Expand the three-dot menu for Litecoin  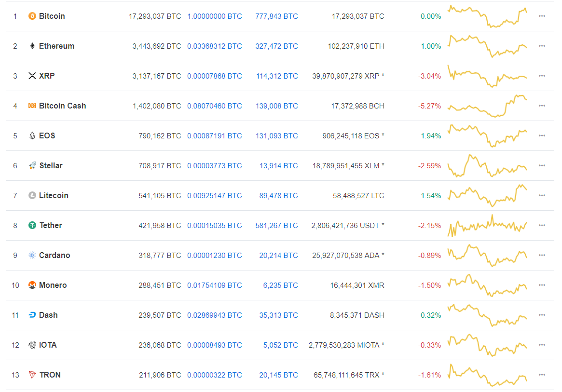[x=542, y=196]
